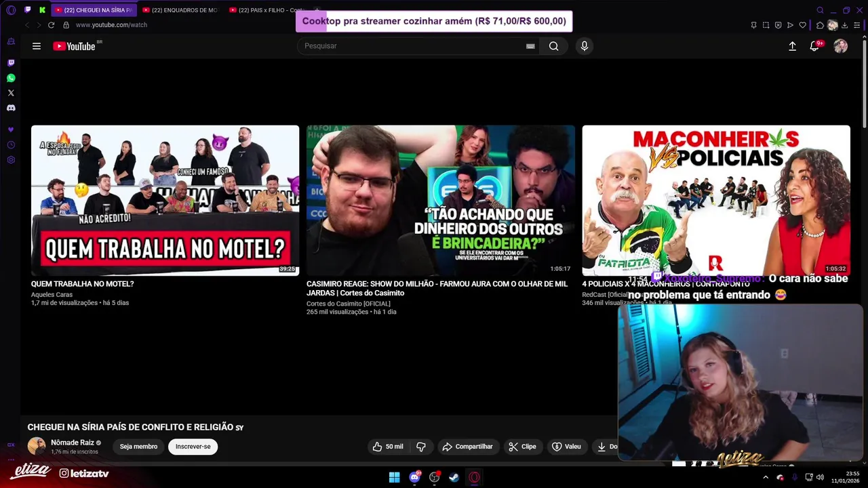This screenshot has height=488, width=868.
Task: Open the volume speaker tray icon
Action: [x=820, y=477]
